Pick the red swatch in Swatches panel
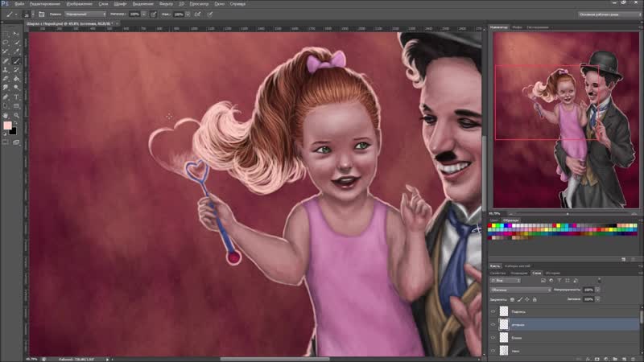644x362 pixels. [489, 226]
